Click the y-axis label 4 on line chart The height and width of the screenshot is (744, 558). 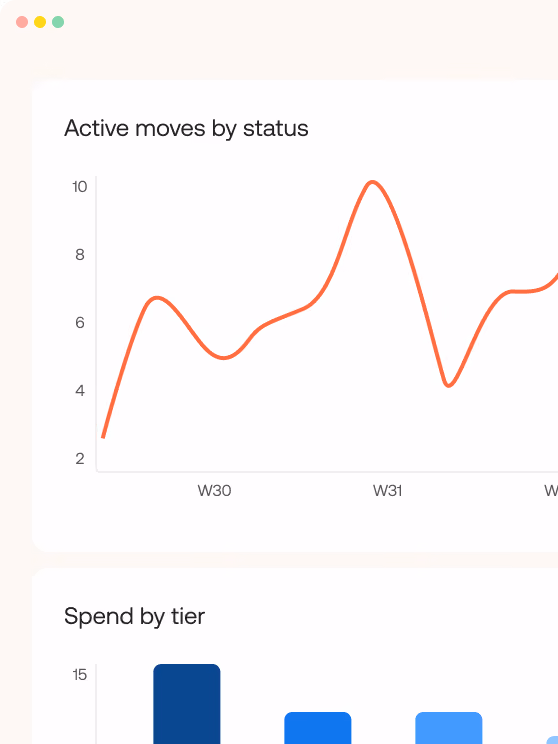(x=80, y=391)
